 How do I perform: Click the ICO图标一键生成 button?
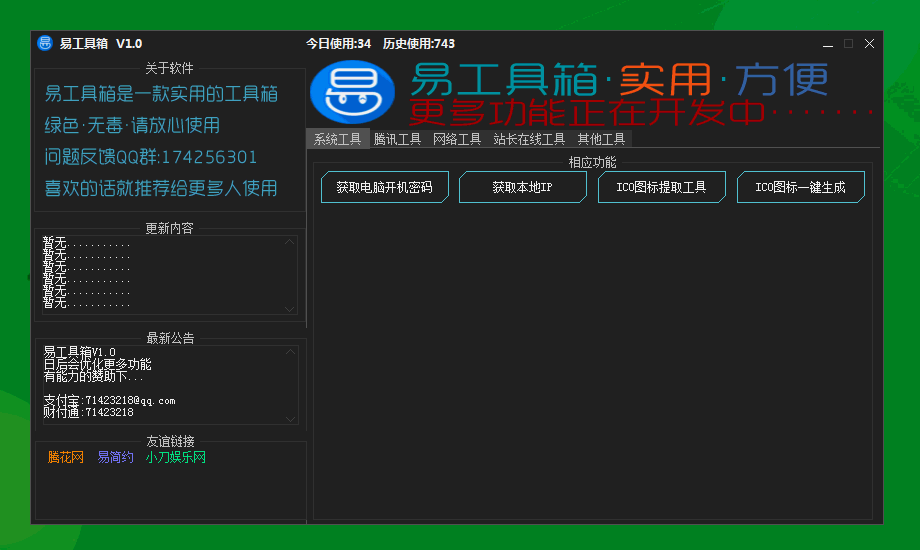801,187
